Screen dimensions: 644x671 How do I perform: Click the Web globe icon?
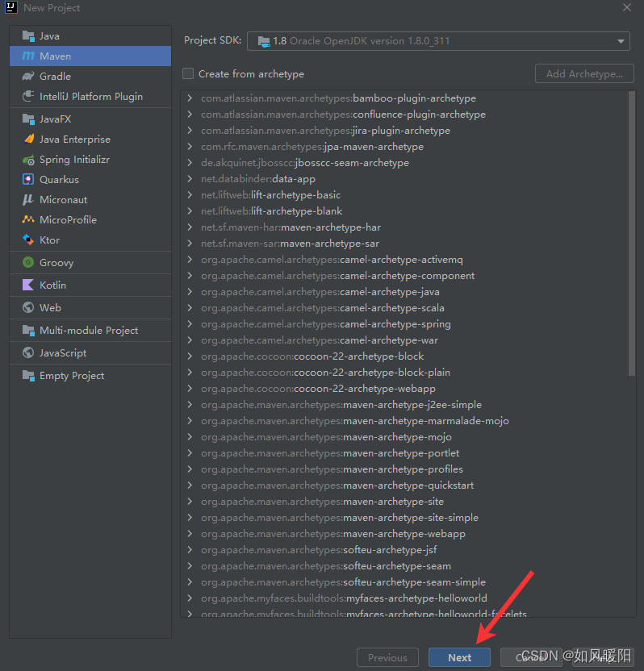click(x=28, y=308)
